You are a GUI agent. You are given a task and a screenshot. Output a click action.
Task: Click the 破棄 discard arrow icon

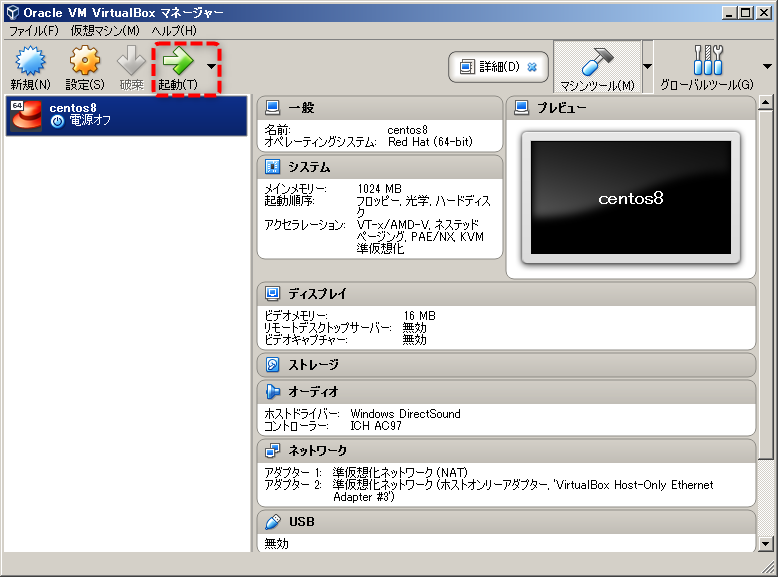point(131,61)
